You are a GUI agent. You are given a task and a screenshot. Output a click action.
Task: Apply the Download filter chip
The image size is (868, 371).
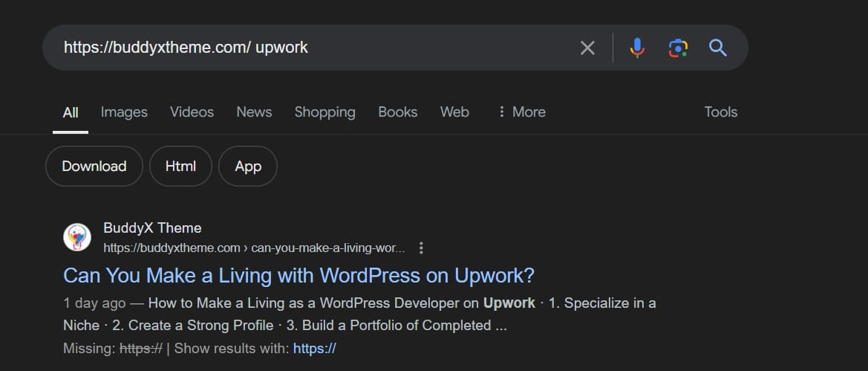[94, 166]
